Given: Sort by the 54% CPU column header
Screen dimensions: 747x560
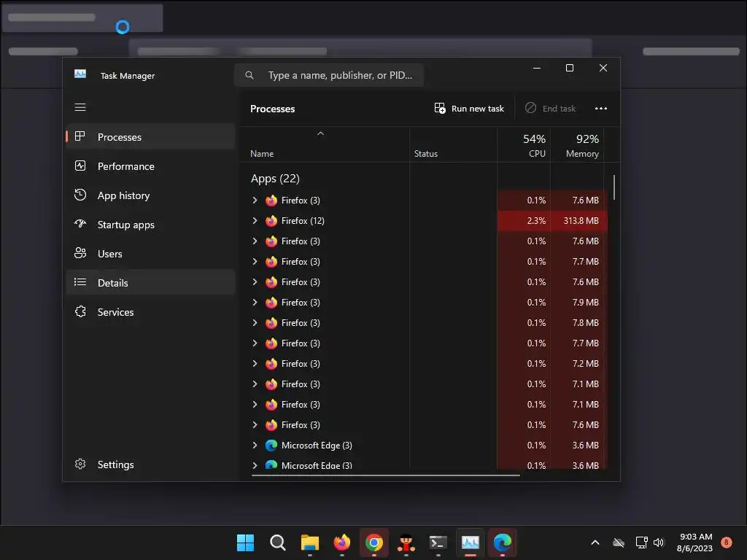Looking at the screenshot, I should tap(524, 145).
